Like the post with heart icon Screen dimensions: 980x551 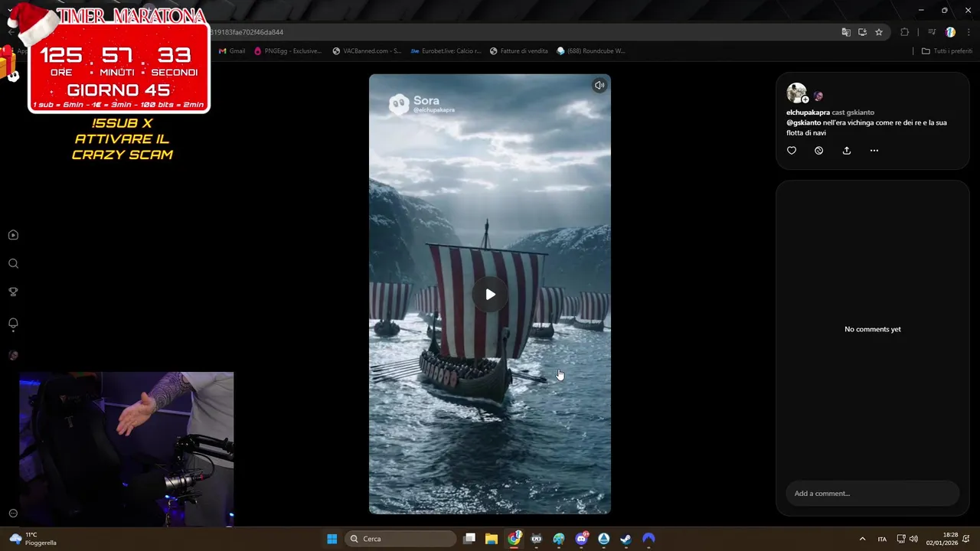pos(792,151)
